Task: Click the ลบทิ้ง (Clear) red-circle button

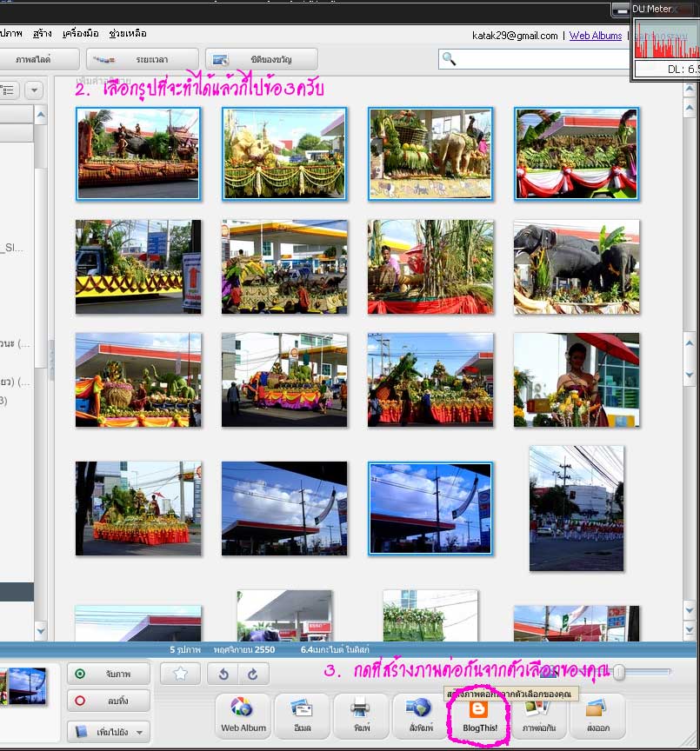Action: click(x=109, y=701)
